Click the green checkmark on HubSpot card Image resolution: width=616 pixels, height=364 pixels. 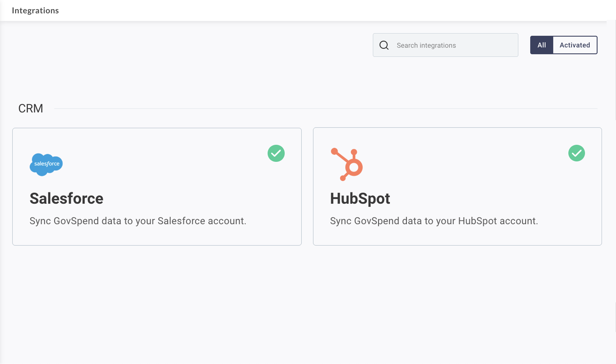576,153
